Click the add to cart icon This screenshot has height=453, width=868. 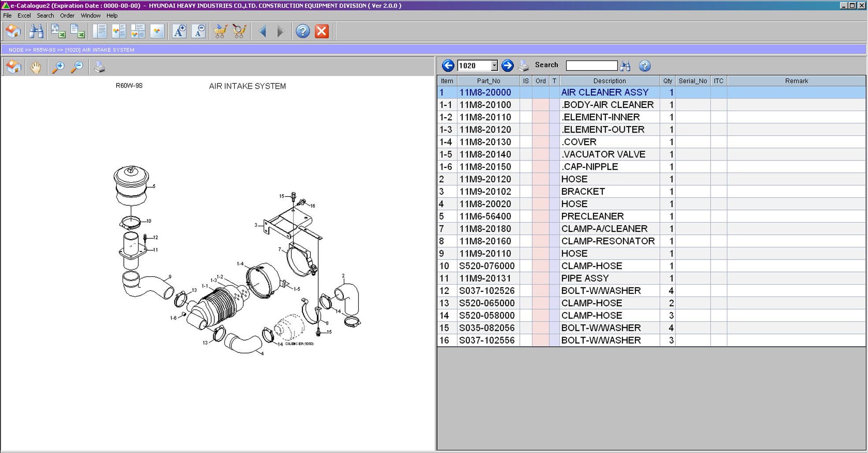coord(220,31)
